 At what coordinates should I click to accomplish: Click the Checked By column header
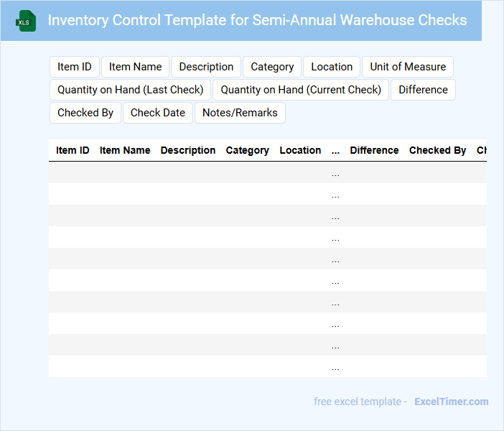(438, 150)
